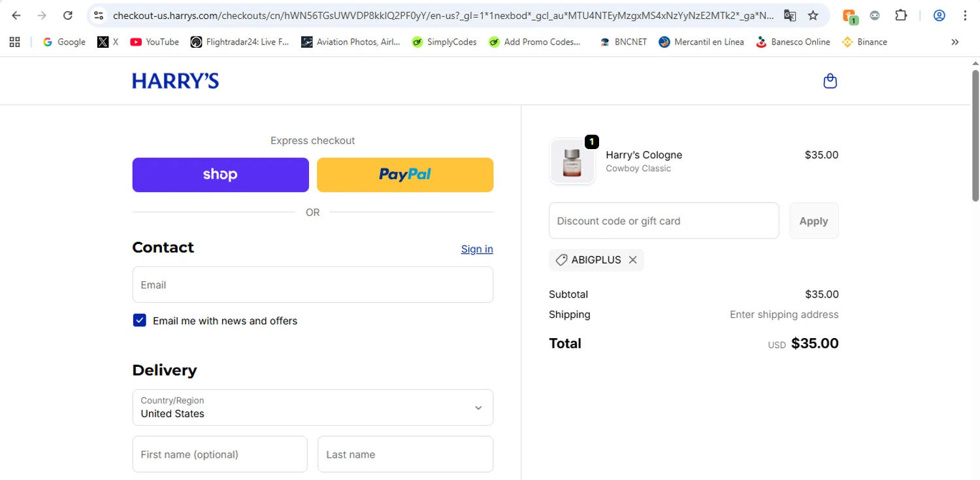The image size is (980, 480).
Task: Click the Apply discount button
Action: pyautogui.click(x=813, y=221)
